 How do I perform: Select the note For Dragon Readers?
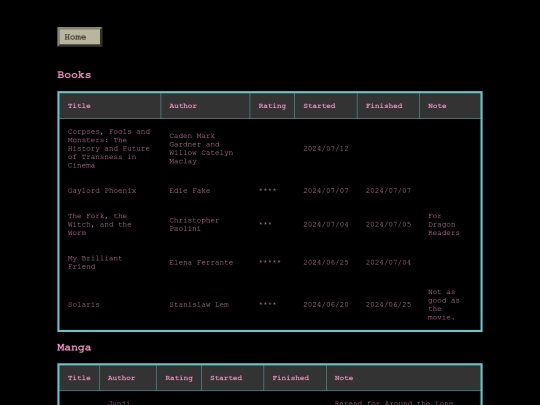tap(444, 224)
